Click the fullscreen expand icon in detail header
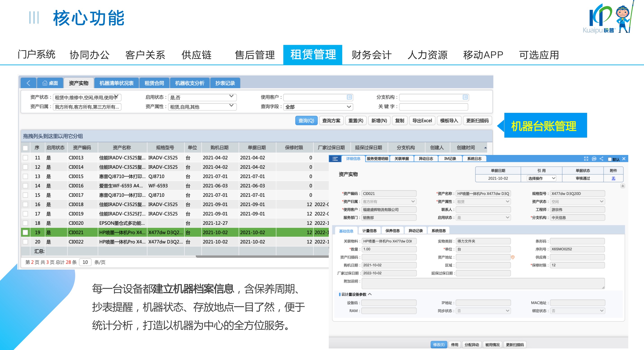The width and height of the screenshot is (644, 350). 586,159
